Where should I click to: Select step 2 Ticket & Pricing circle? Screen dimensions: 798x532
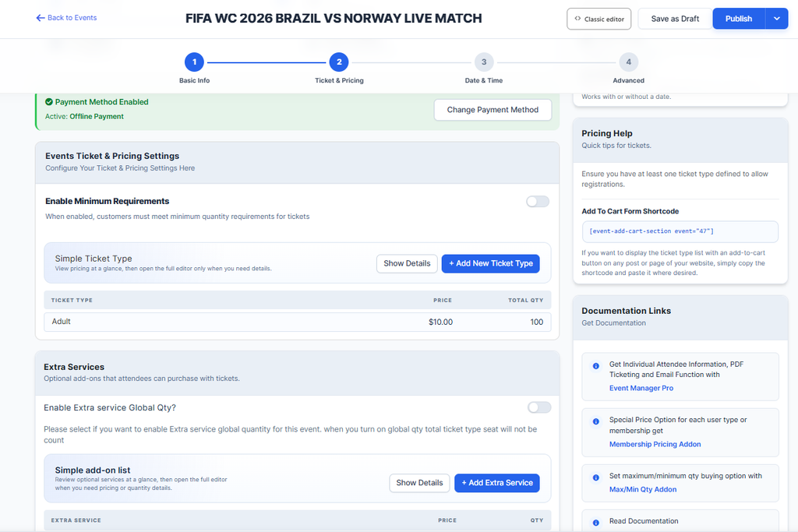339,62
